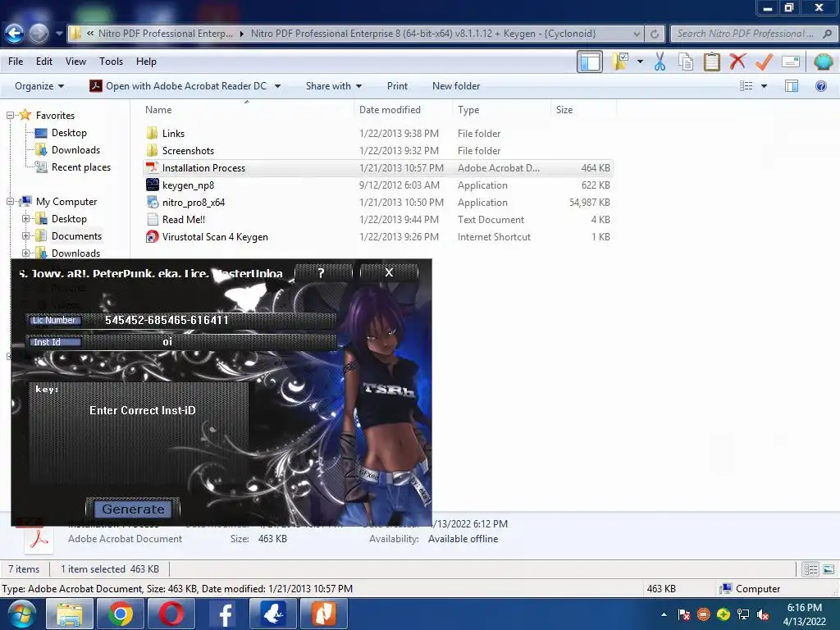The height and width of the screenshot is (630, 840).
Task: Open Nitro PDF from the taskbar
Action: pyautogui.click(x=324, y=614)
